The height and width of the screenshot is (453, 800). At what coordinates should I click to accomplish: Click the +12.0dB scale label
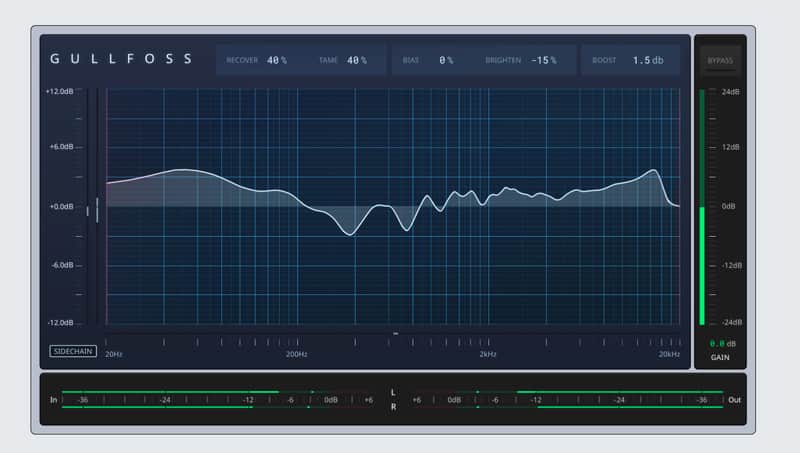pyautogui.click(x=60, y=91)
